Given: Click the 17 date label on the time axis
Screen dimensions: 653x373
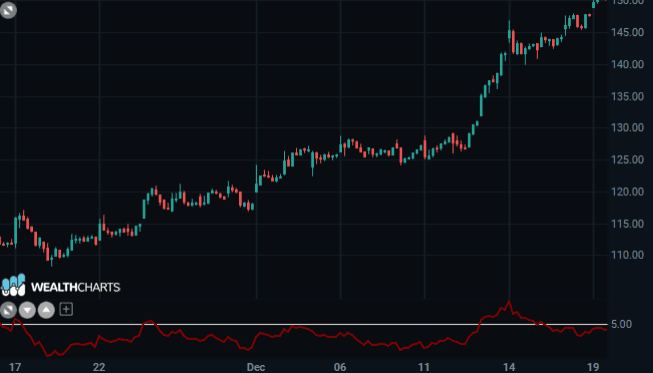Looking at the screenshot, I should pyautogui.click(x=15, y=367).
